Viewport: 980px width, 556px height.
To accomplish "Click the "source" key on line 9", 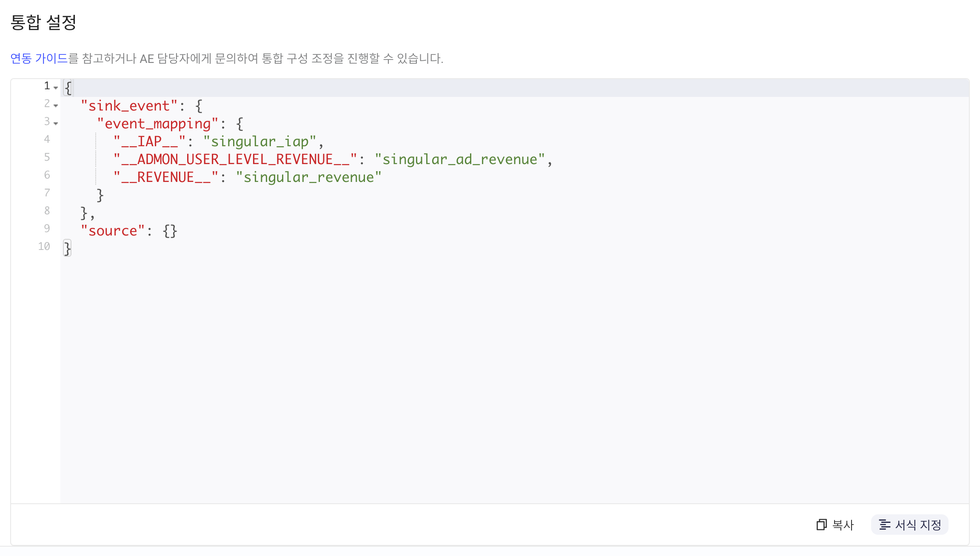I will 113,231.
